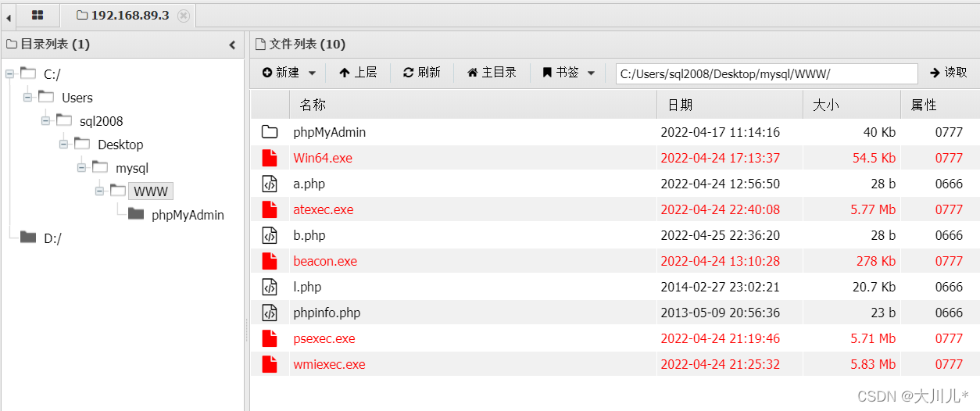Screen dimensions: 980x411
Task: Click the l.php code file icon
Action: coord(270,287)
